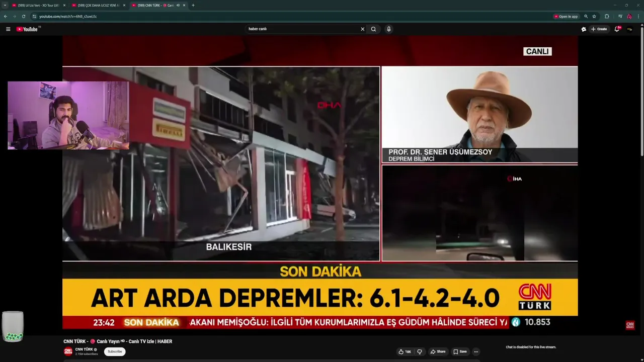Open the browser extensions puzzle icon
The height and width of the screenshot is (362, 644).
(607, 17)
